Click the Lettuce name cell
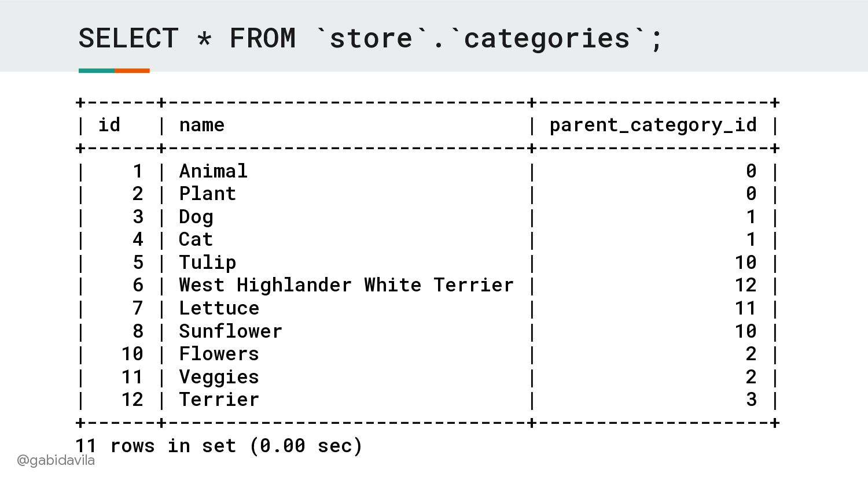The height and width of the screenshot is (488, 868). pos(219,308)
